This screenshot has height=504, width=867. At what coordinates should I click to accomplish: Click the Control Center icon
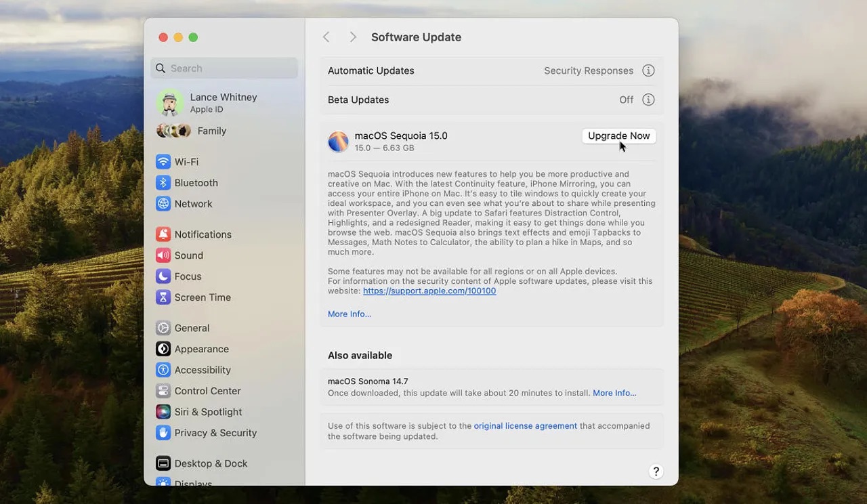pyautogui.click(x=163, y=391)
